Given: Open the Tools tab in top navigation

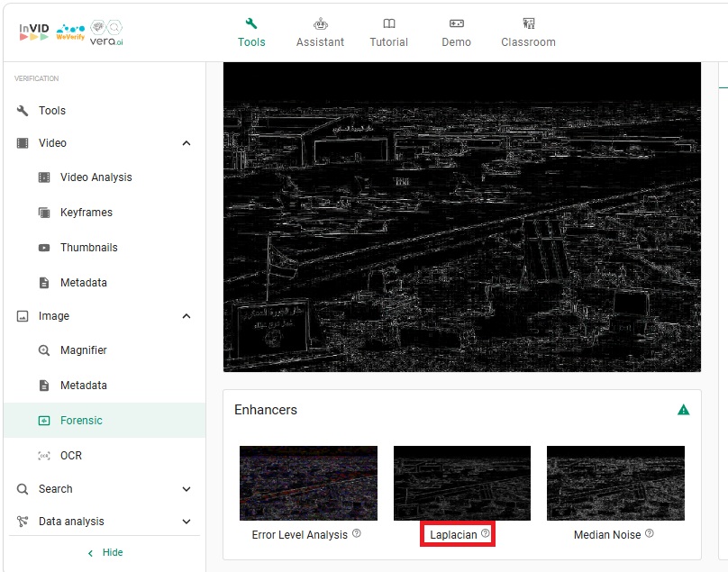Looking at the screenshot, I should tap(251, 33).
